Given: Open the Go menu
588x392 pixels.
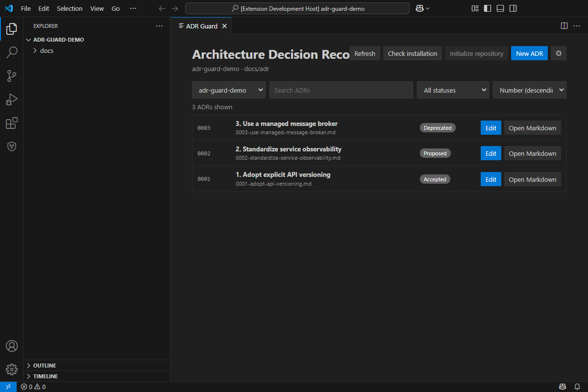Looking at the screenshot, I should 116,8.
